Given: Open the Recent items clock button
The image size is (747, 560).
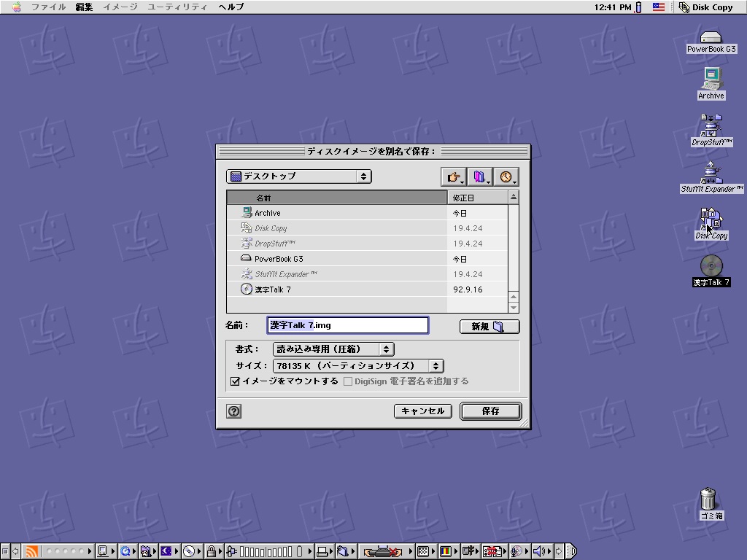Looking at the screenshot, I should (x=506, y=177).
